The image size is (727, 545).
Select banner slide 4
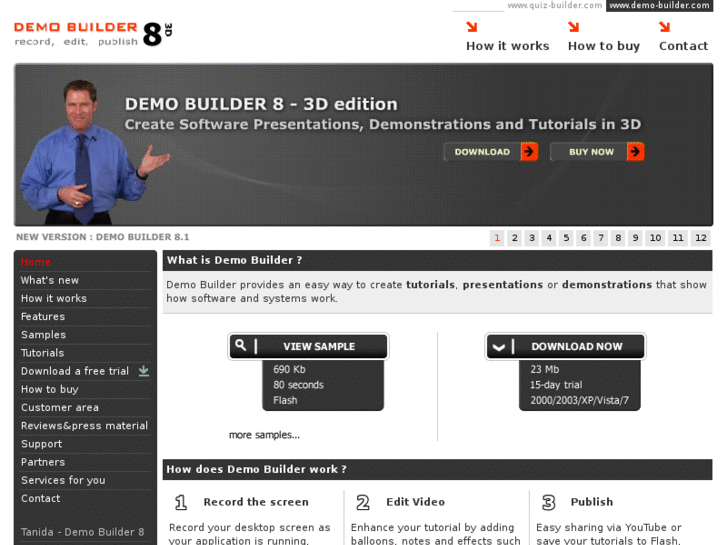coord(549,238)
